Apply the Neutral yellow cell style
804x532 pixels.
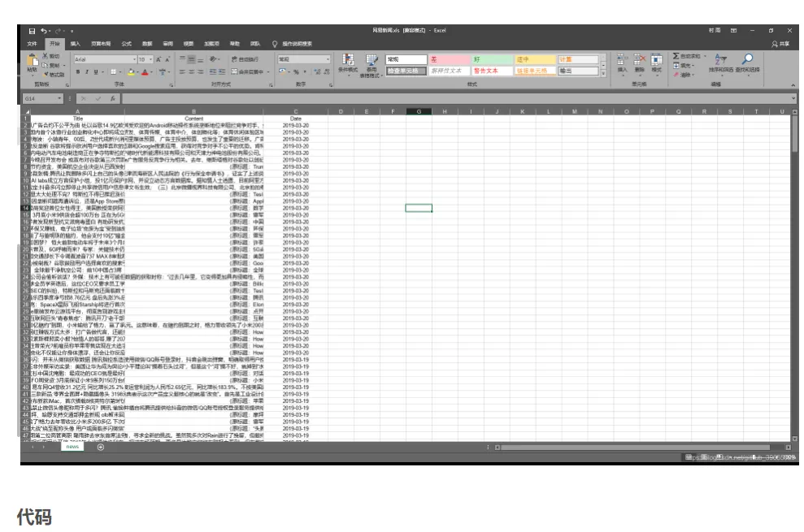(x=535, y=60)
